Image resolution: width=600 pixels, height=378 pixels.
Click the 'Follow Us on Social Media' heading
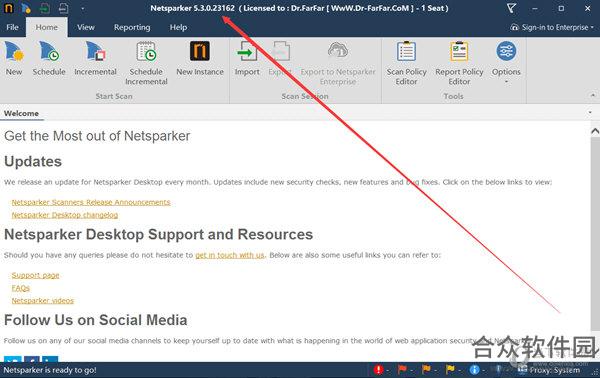click(x=96, y=320)
